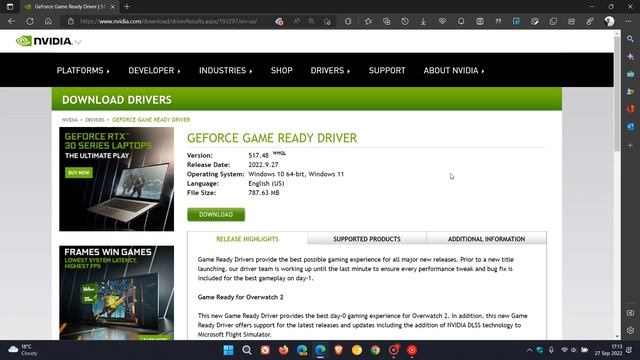Open browser settings and more menu
The height and width of the screenshot is (360, 640).
coord(628,21)
